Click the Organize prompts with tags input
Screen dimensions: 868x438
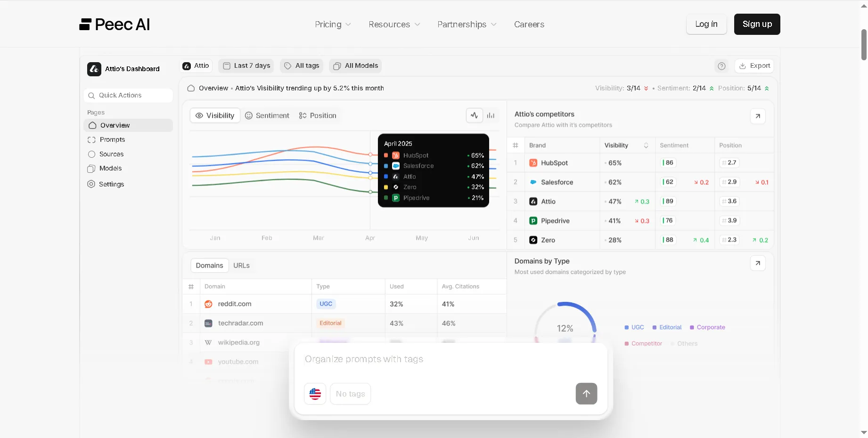point(450,359)
